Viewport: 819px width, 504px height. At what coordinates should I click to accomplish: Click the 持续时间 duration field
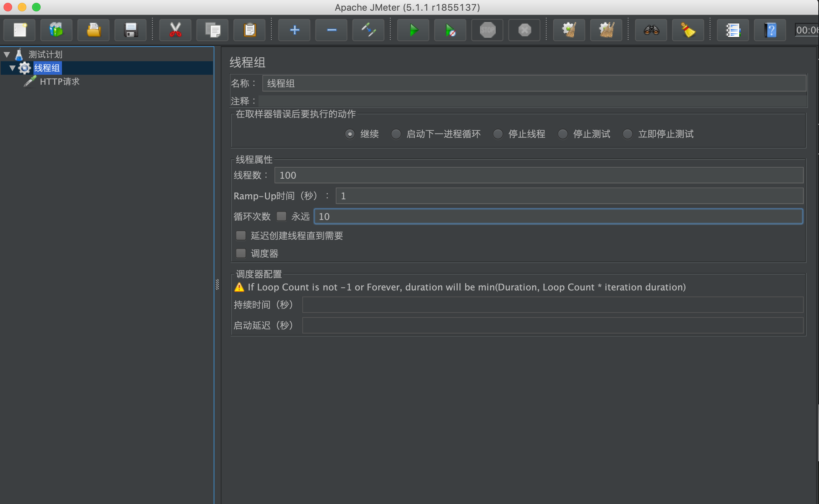point(552,305)
